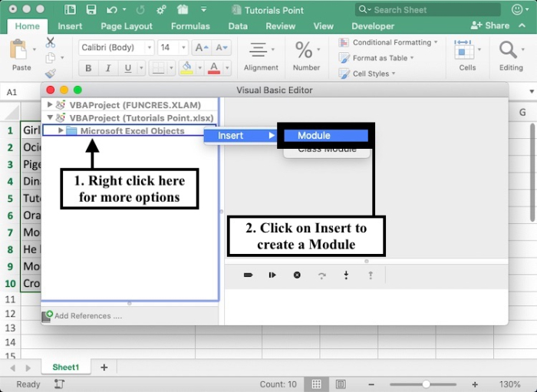Click the Share button
This screenshot has height=392, width=537.
coord(490,25)
